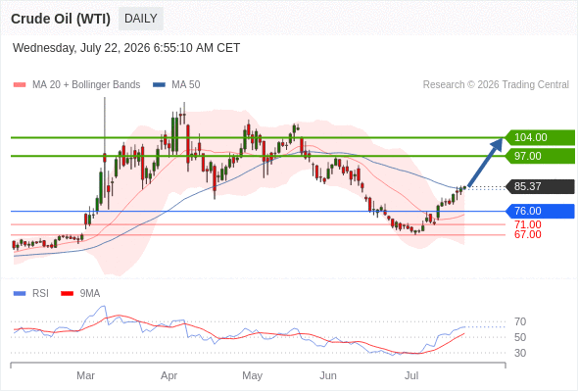Viewport: 578px width, 392px height.
Task: Click the RSI 70 level label
Action: pyautogui.click(x=520, y=322)
